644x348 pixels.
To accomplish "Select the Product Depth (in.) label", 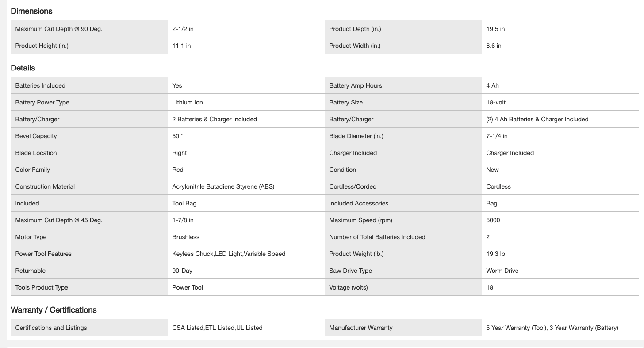I will [355, 29].
